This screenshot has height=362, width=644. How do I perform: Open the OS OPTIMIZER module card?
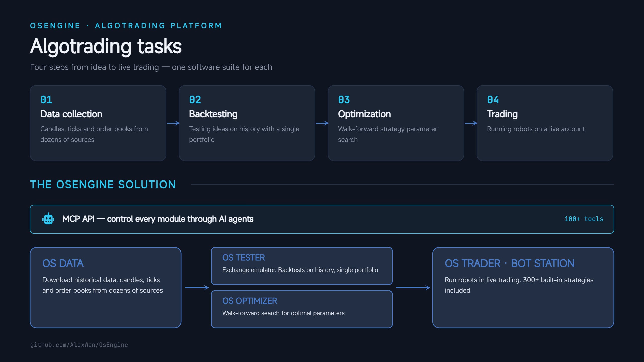pos(302,309)
